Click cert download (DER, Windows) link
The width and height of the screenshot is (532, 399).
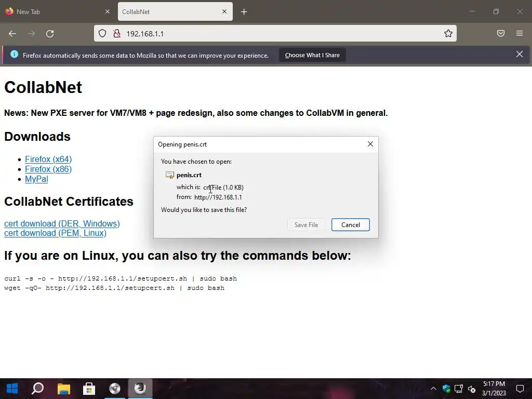pos(62,223)
